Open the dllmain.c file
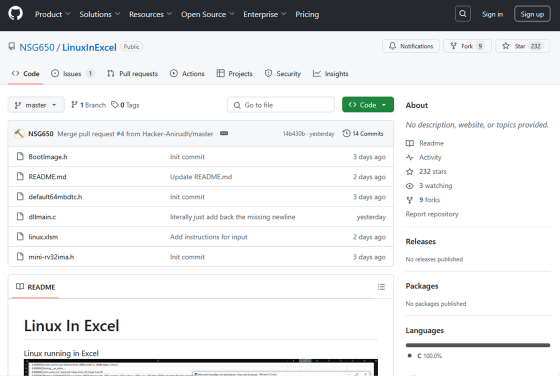 click(42, 217)
